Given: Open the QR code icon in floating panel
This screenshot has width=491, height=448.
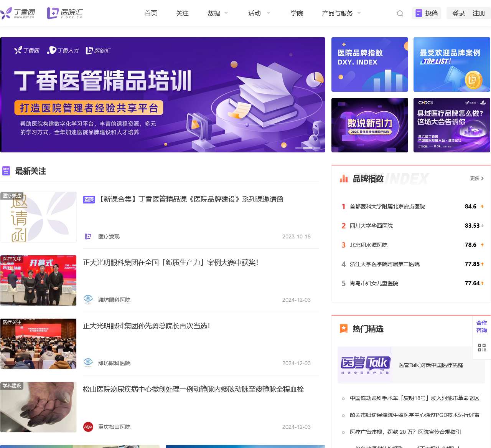Looking at the screenshot, I should [481, 347].
